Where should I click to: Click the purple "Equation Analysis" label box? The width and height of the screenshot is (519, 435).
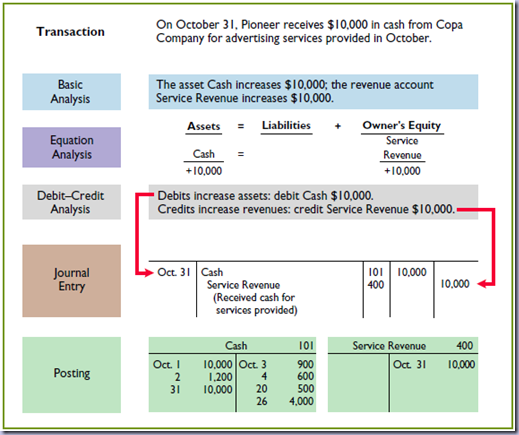71,147
